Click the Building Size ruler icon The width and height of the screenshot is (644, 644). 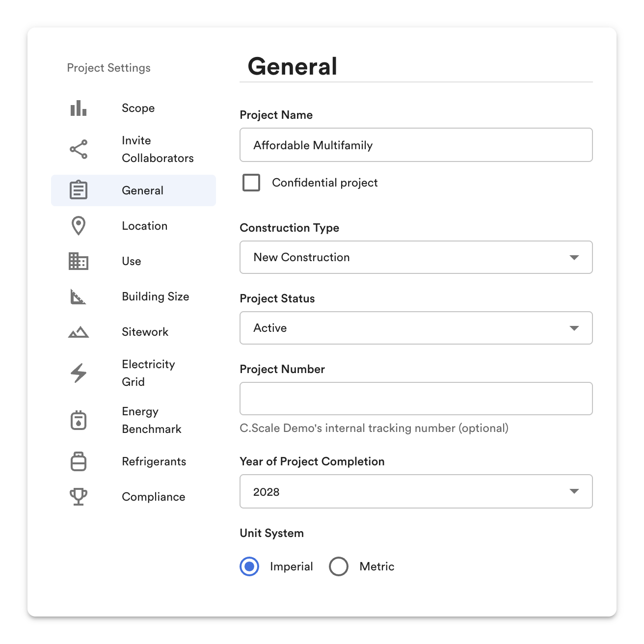coord(79,296)
